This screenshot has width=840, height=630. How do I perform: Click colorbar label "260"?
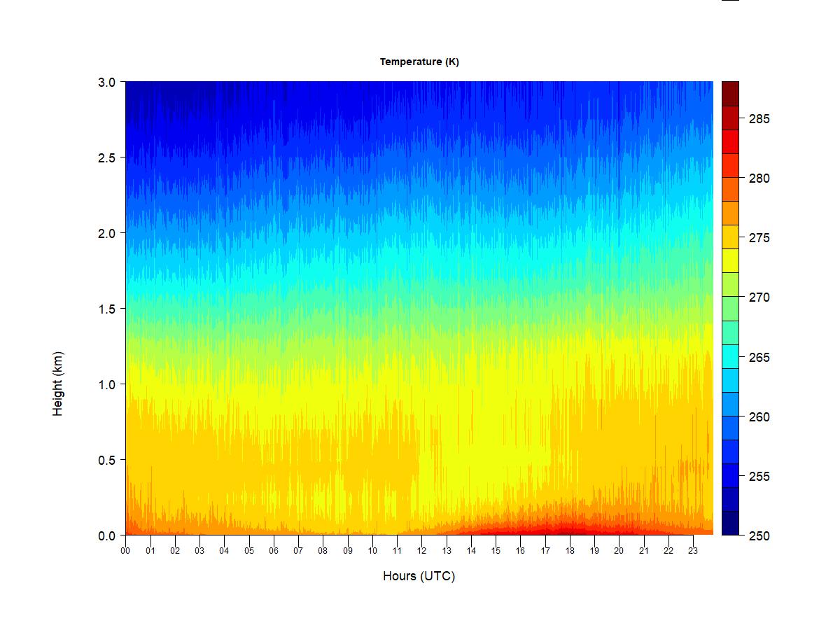[759, 416]
